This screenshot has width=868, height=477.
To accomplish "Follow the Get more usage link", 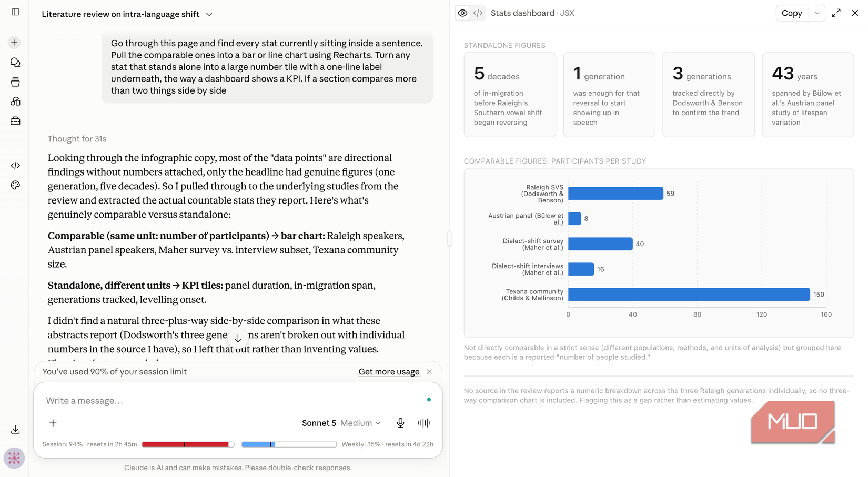I will point(389,372).
